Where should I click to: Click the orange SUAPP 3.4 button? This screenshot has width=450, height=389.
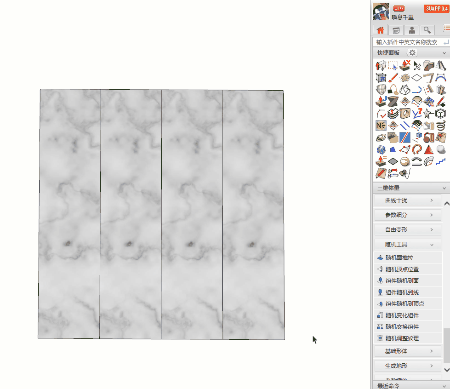pyautogui.click(x=437, y=8)
